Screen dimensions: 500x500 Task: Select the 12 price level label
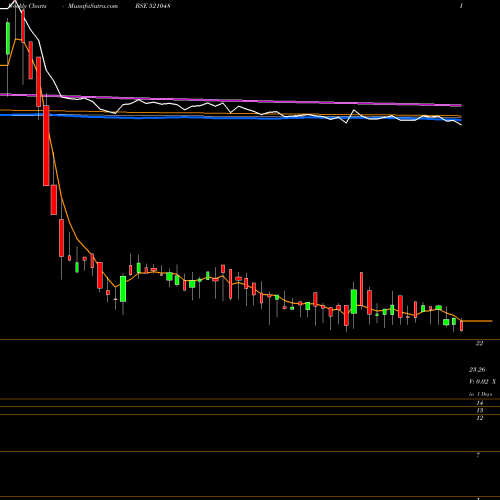[x=479, y=418]
